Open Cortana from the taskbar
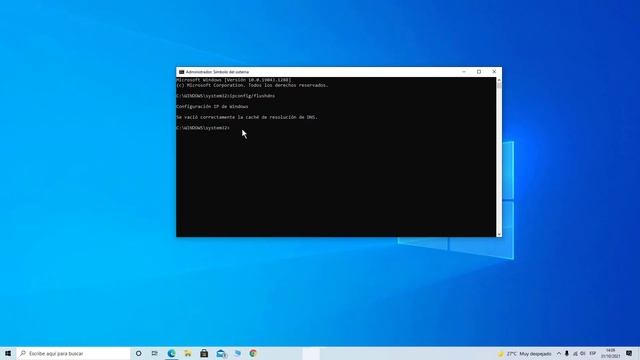Viewport: 640px width, 360px height. click(138, 353)
